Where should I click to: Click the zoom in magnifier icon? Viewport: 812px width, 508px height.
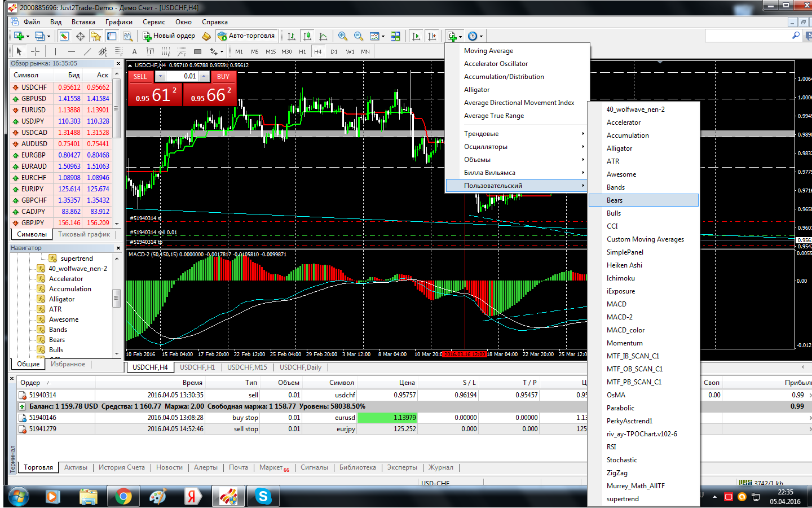tap(342, 36)
